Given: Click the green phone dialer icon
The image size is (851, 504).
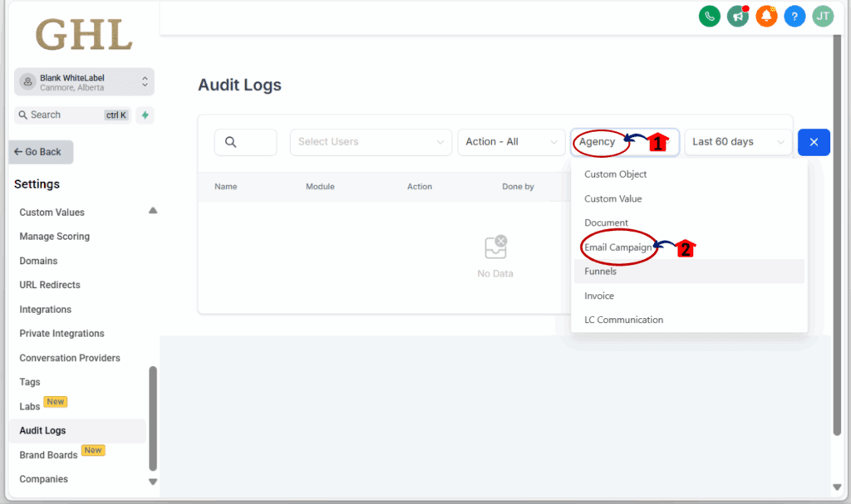Looking at the screenshot, I should 709,16.
